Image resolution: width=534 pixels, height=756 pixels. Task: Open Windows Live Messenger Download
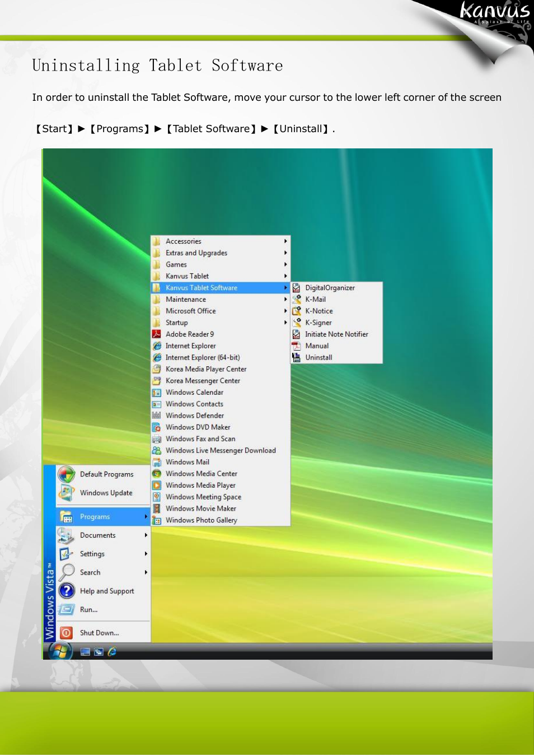[221, 451]
